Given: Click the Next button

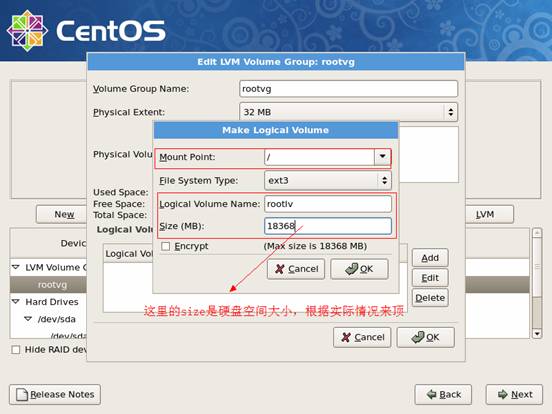Looking at the screenshot, I should (x=514, y=394).
